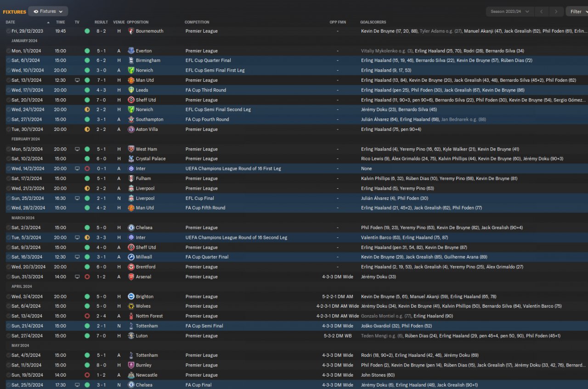Open Inter from the 5/3/2024 second leg

pyautogui.click(x=141, y=237)
